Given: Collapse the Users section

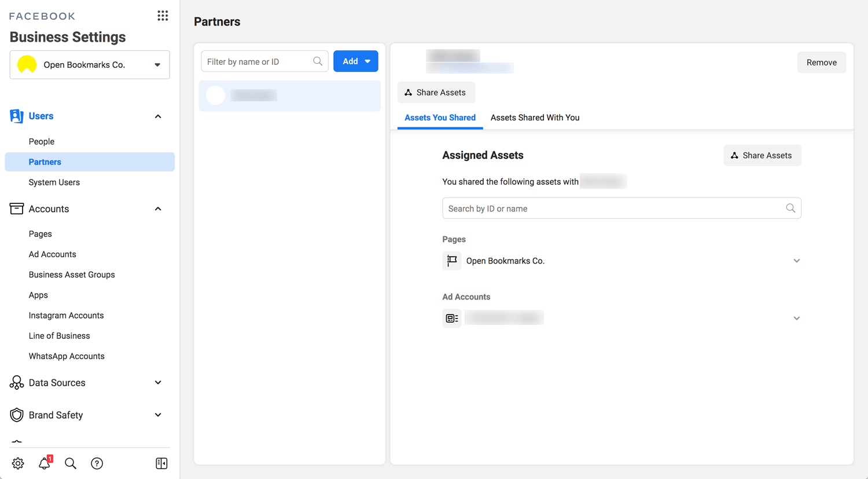Looking at the screenshot, I should tap(158, 116).
